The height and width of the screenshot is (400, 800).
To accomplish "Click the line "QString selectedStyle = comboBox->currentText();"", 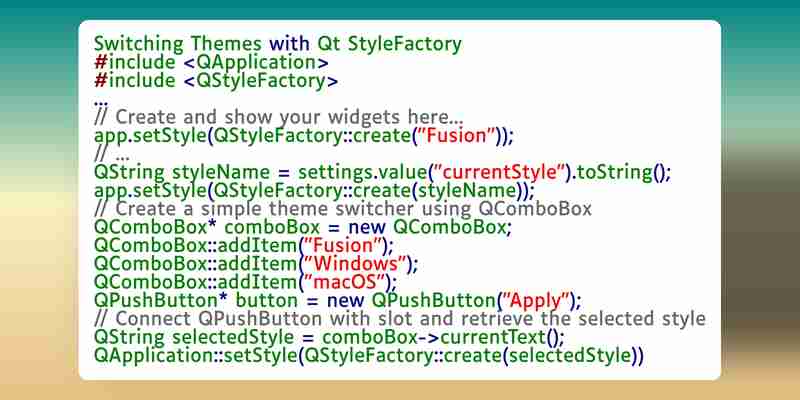I will [329, 337].
